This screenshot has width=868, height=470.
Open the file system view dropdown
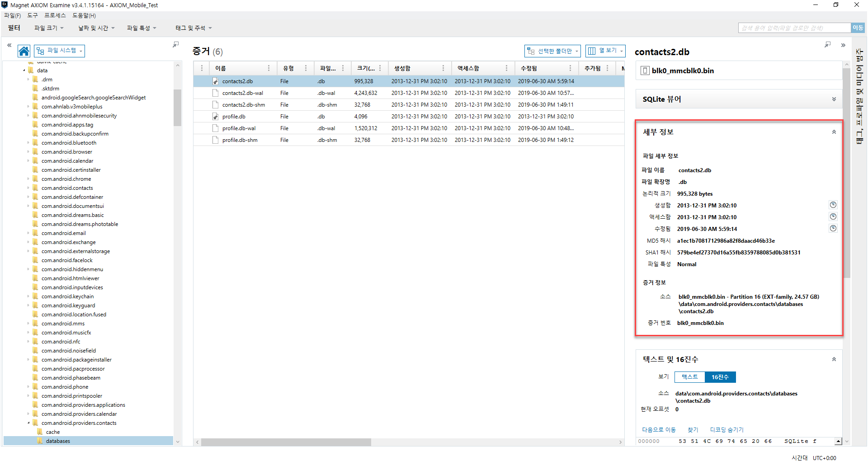pos(60,51)
